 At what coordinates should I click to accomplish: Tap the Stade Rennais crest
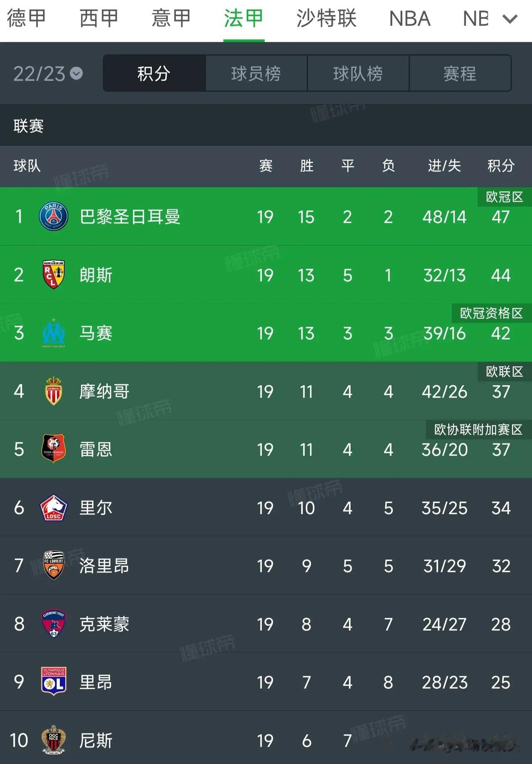pos(54,449)
